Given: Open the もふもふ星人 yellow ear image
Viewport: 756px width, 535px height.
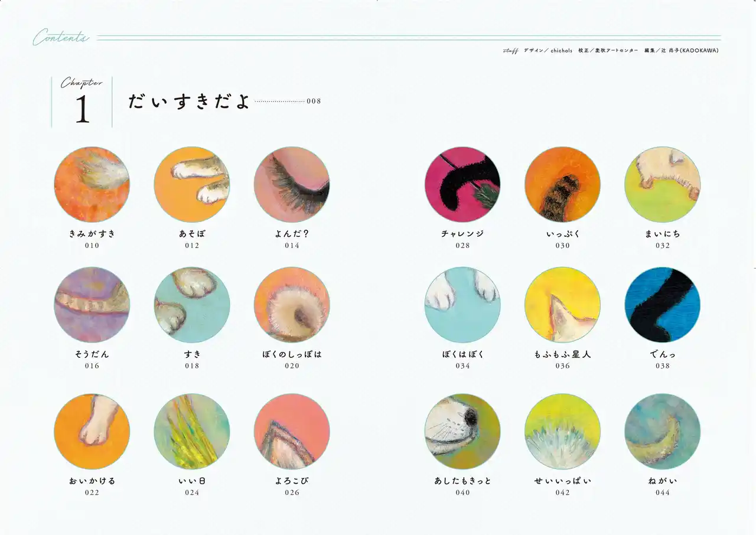Looking at the screenshot, I should coord(562,305).
